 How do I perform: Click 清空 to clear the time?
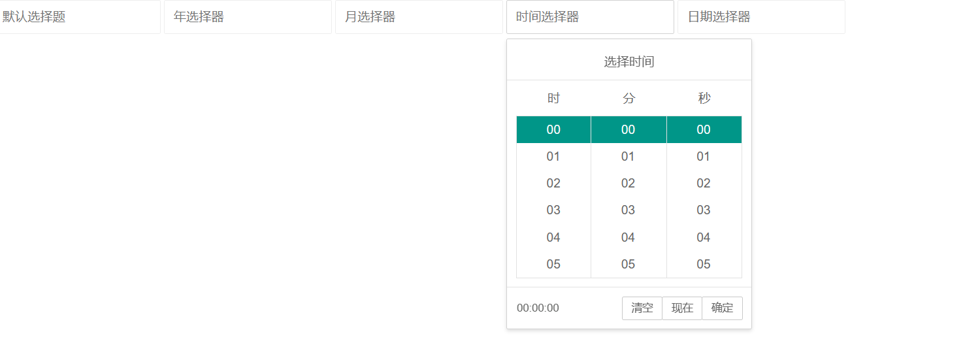tap(642, 308)
